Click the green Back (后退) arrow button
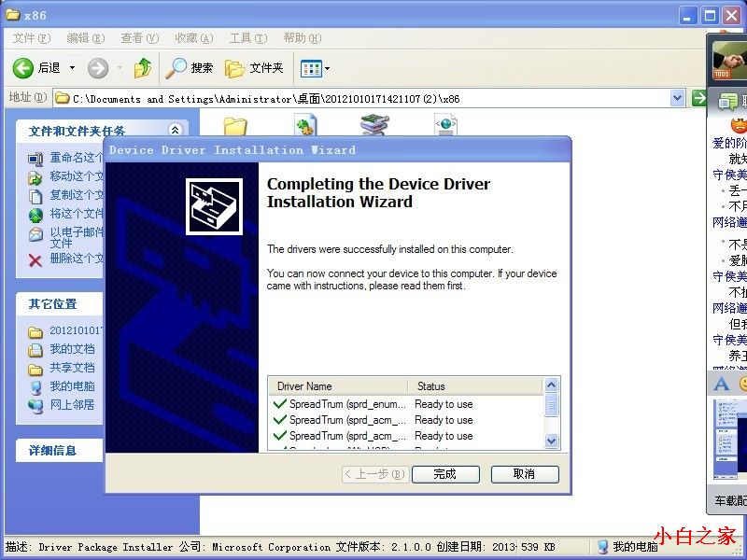Image resolution: width=747 pixels, height=560 pixels. click(x=22, y=68)
